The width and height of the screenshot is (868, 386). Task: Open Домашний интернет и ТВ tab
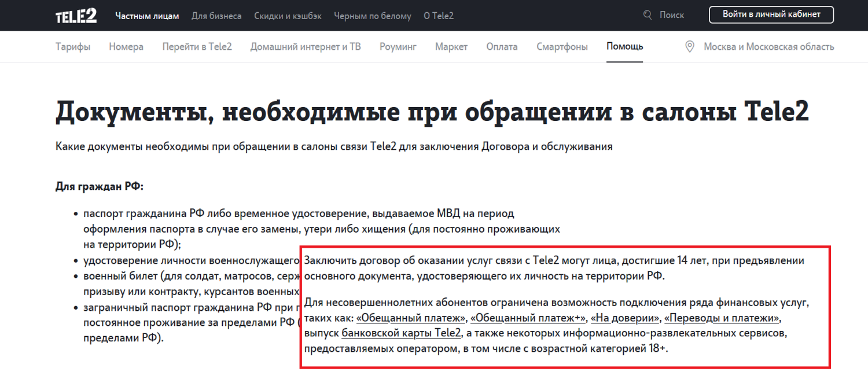pos(305,47)
